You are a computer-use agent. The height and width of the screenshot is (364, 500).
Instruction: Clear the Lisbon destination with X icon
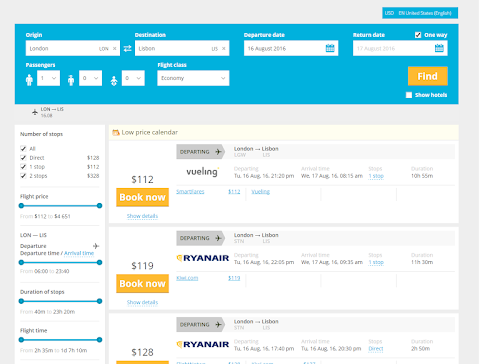pyautogui.click(x=224, y=49)
